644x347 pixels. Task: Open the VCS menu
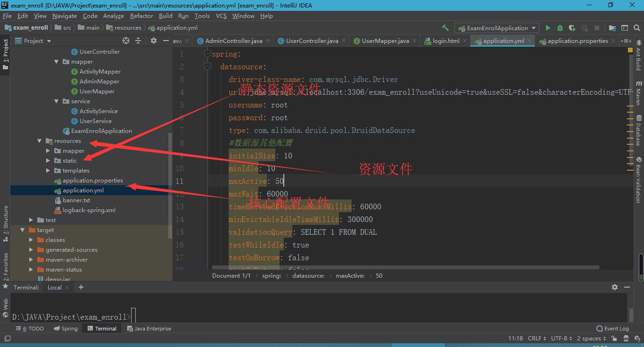(221, 16)
